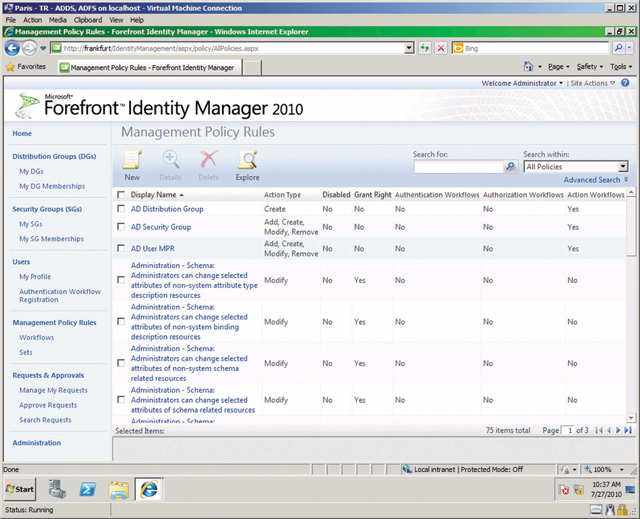Image resolution: width=640 pixels, height=519 pixels.
Task: Click the New policy rule icon
Action: click(132, 160)
